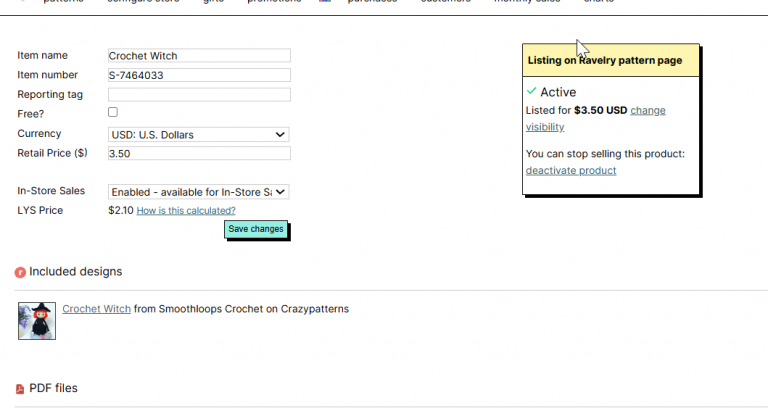Click the red Ravelry icon beside Included designs

pyautogui.click(x=20, y=272)
